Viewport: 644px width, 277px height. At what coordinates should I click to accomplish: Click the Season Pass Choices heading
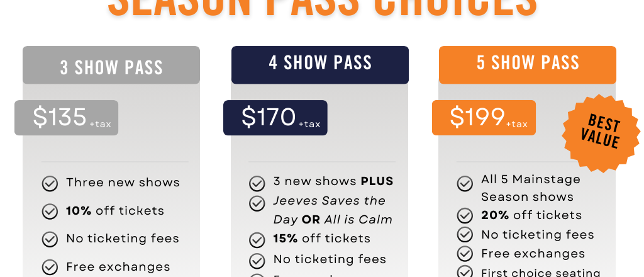[x=323, y=8]
